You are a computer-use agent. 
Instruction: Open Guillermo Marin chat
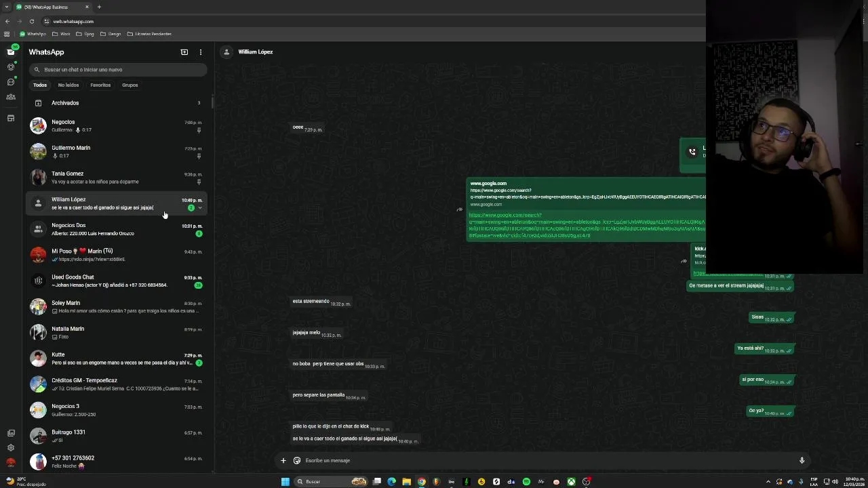[118, 152]
